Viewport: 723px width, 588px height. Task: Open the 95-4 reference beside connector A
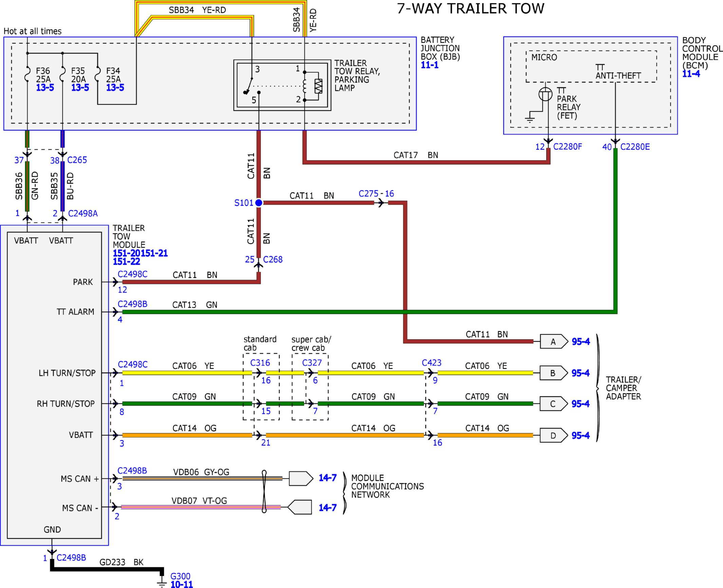point(581,342)
